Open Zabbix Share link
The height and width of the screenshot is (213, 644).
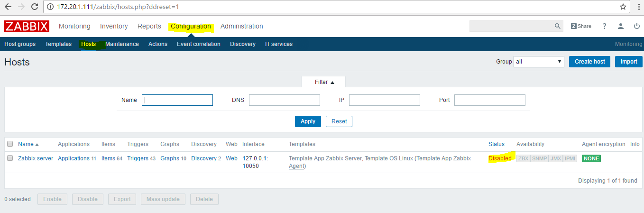[581, 26]
